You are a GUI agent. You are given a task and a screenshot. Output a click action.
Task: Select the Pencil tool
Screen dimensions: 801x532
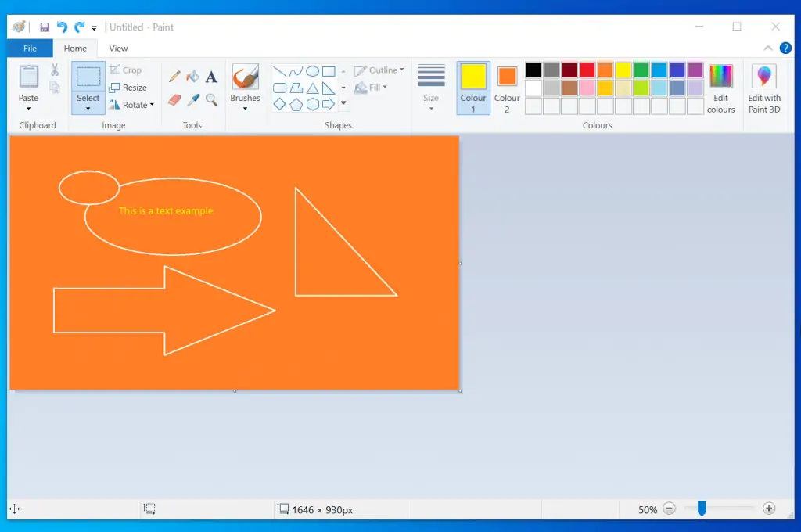pos(174,76)
